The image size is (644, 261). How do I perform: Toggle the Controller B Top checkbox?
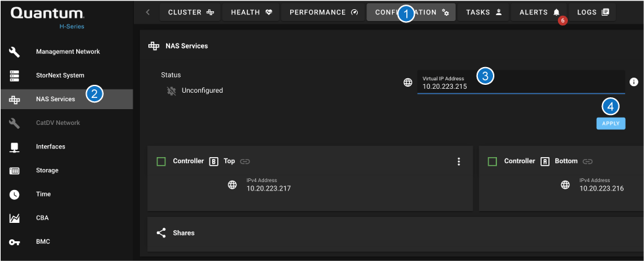coord(161,161)
